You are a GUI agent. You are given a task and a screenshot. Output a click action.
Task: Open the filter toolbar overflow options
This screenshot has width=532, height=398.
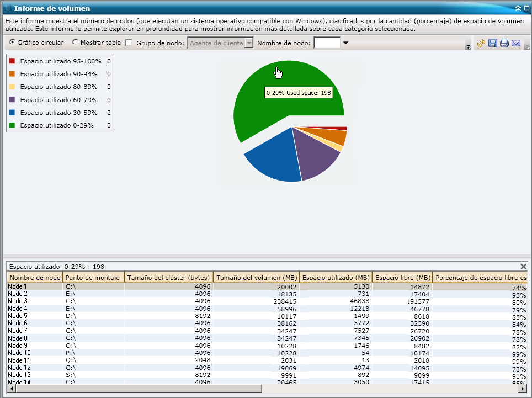(468, 47)
